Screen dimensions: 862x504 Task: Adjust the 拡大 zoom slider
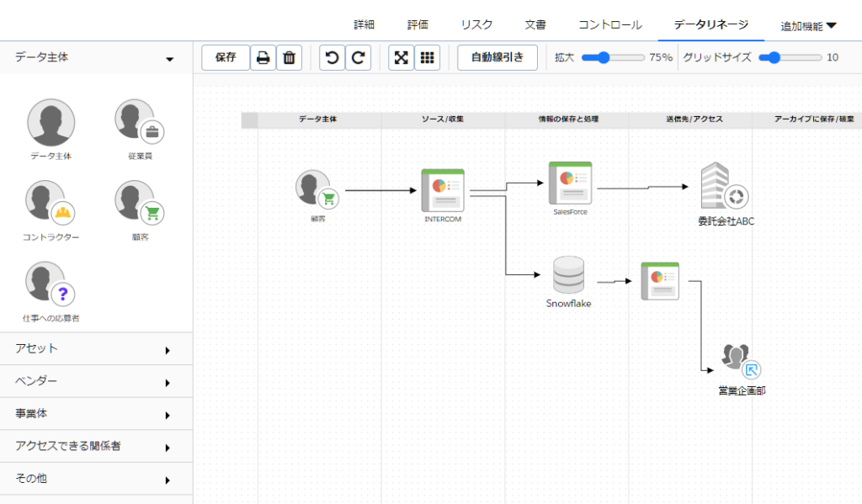pos(603,58)
